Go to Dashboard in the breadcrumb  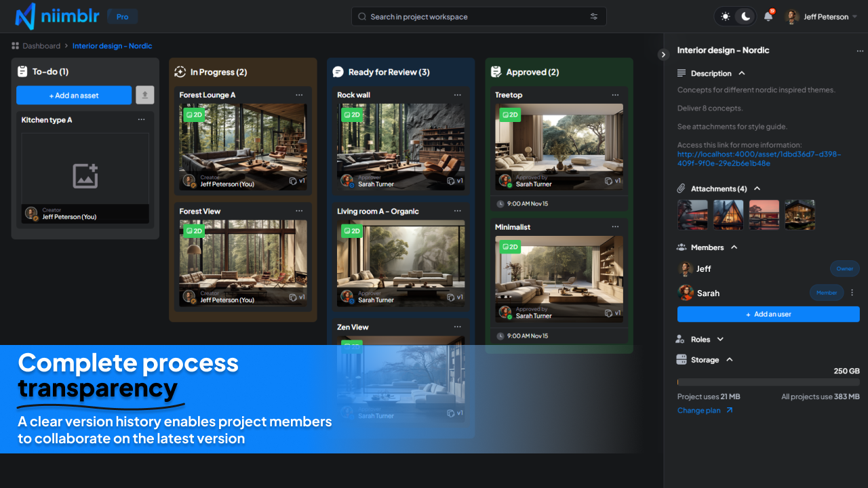(x=41, y=46)
